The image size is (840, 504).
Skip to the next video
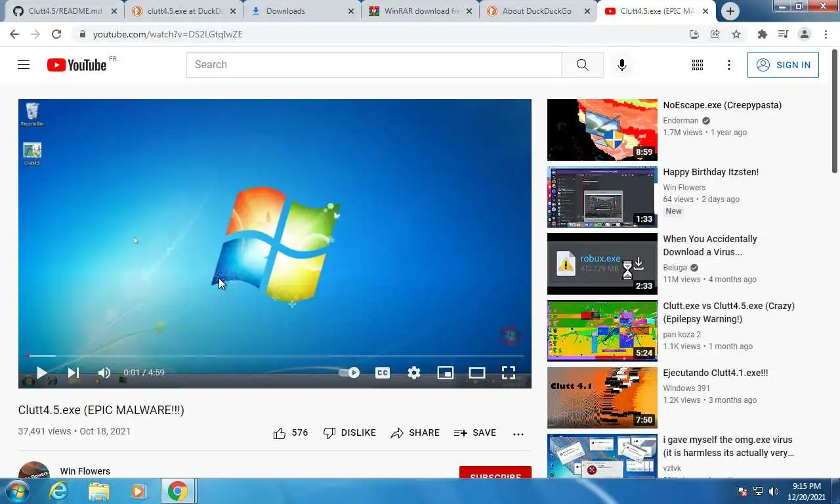coord(73,373)
